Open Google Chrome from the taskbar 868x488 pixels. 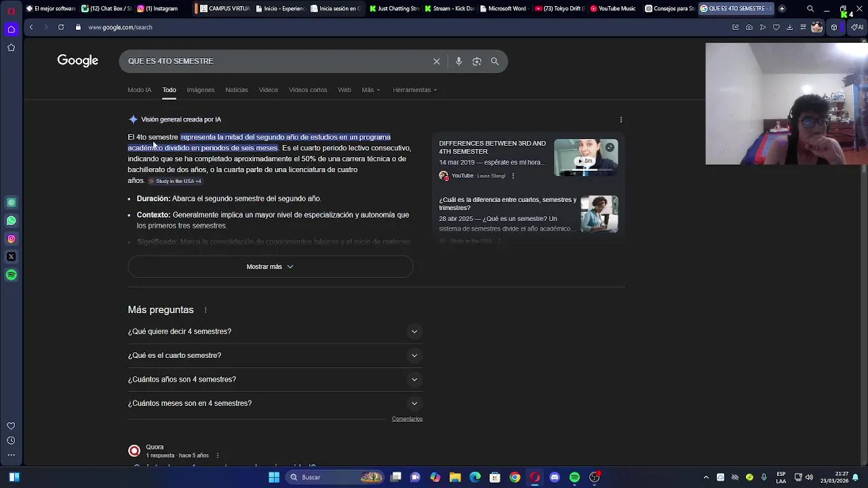pos(515,477)
